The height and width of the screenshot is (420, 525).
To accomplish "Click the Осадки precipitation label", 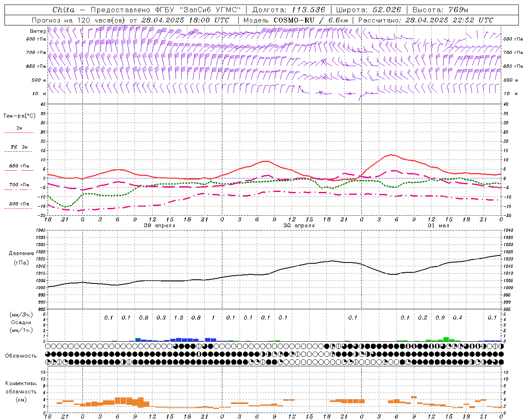I will (x=21, y=322).
